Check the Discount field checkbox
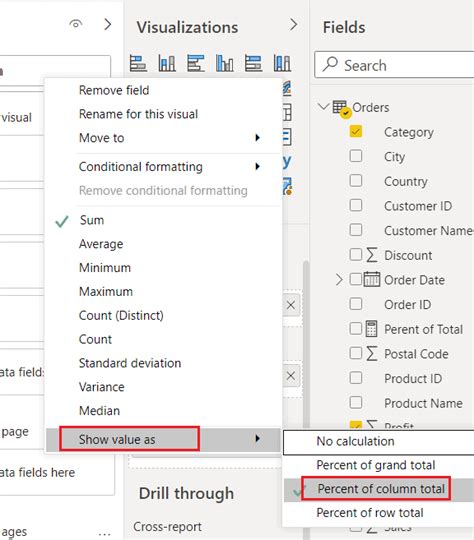 click(x=356, y=255)
